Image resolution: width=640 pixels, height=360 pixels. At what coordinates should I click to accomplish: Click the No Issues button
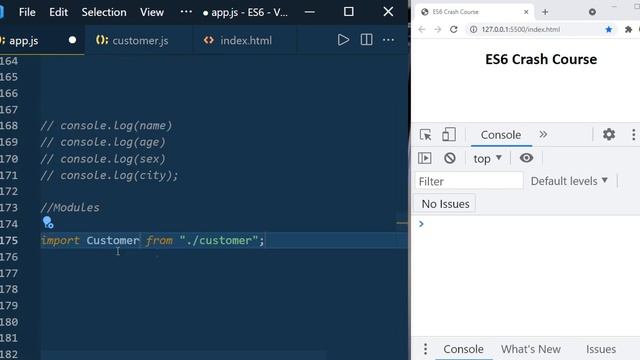tap(445, 204)
